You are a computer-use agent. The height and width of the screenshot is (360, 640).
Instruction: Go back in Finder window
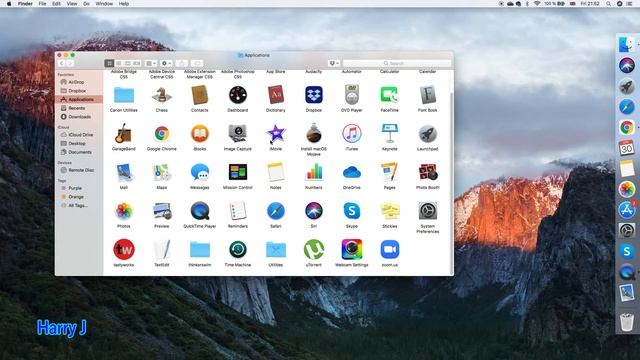(62, 63)
